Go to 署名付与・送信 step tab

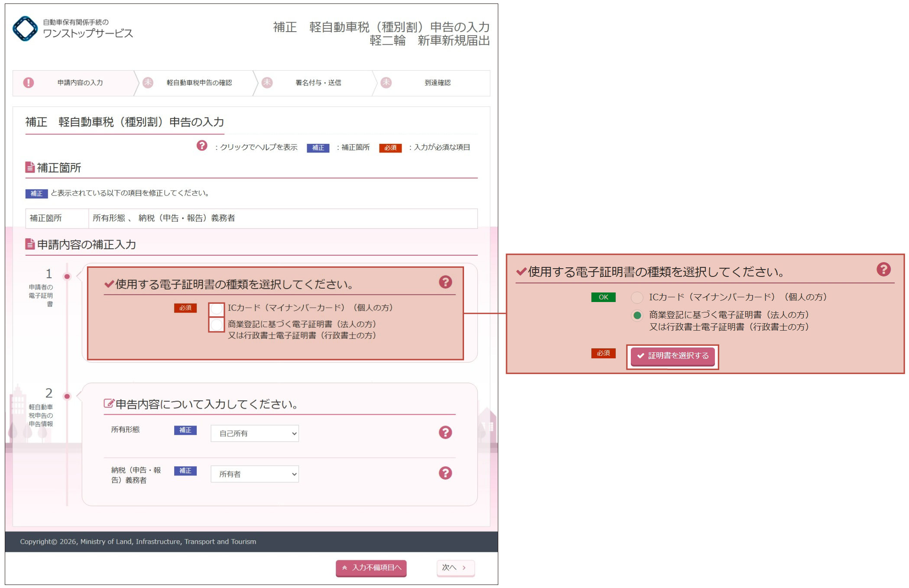coord(318,83)
